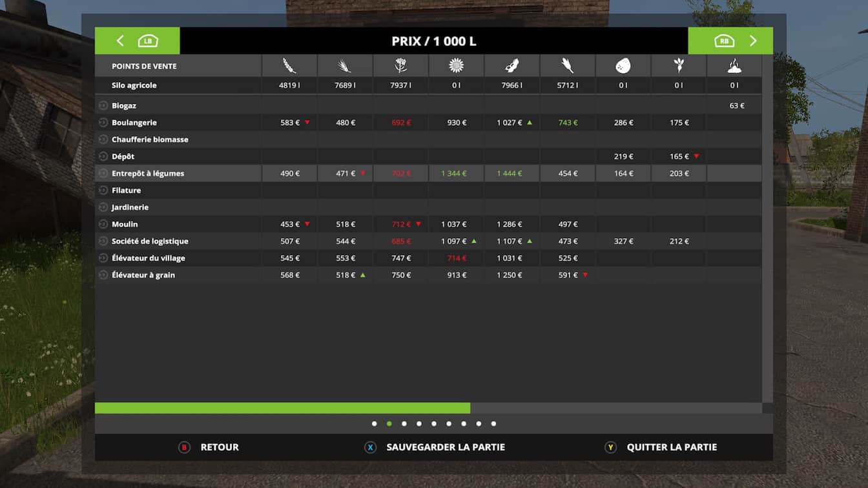Select the sunflower column icon
Screen dimensions: 868x488
point(456,66)
